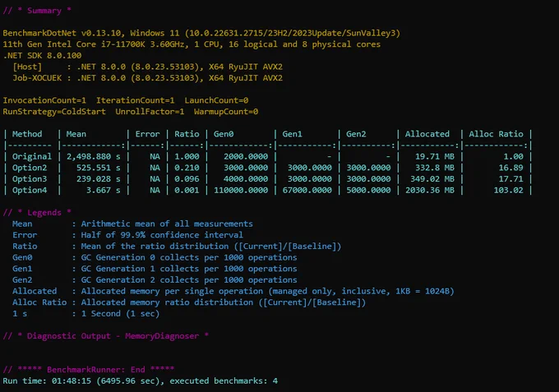
Task: Click the "Method" column header
Action: coord(27,134)
